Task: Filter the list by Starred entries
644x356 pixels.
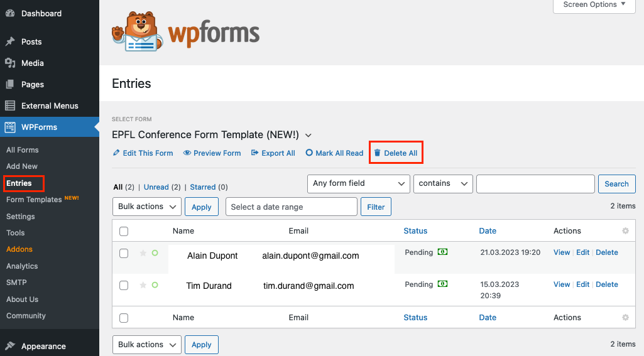Action: coord(202,187)
